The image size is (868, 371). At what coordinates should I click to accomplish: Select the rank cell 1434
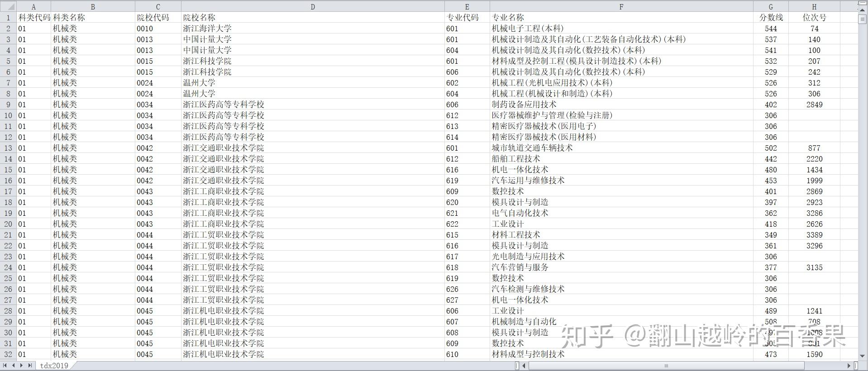click(x=814, y=169)
